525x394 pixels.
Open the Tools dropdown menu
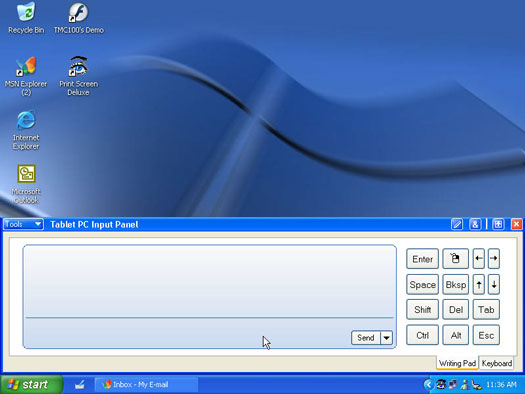[x=23, y=224]
